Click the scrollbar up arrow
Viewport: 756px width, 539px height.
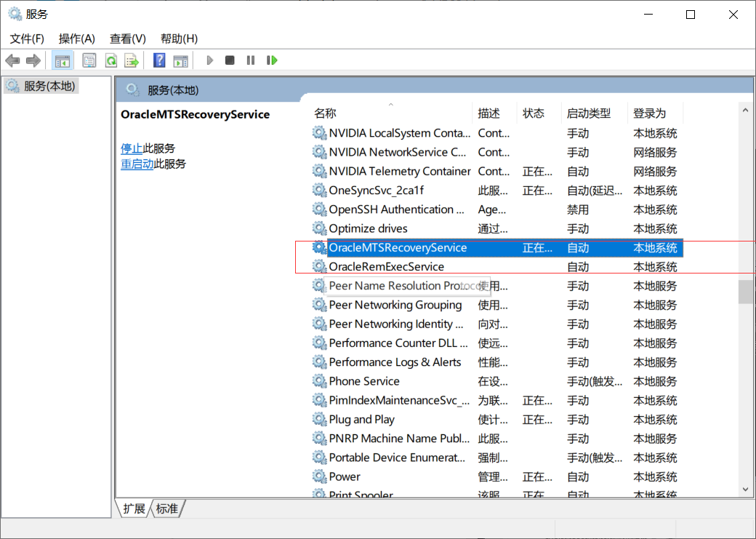tap(745, 111)
